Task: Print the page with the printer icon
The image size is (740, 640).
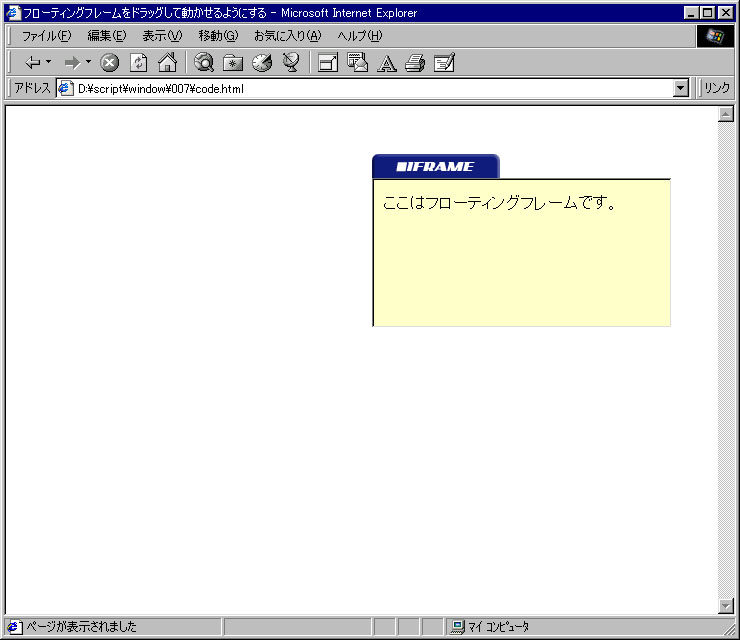Action: [415, 63]
